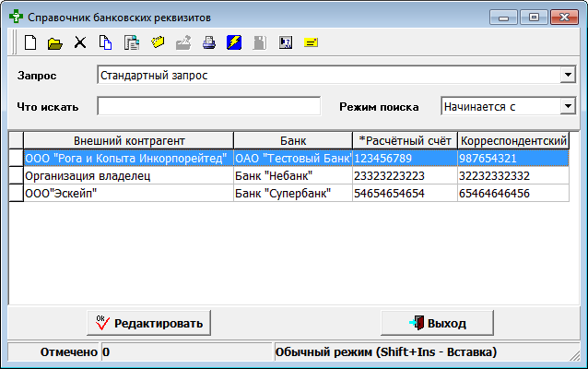Viewport: 588px width, 369px height.
Task: Mark the row selector for ООО "Эскейп"
Action: point(16,193)
